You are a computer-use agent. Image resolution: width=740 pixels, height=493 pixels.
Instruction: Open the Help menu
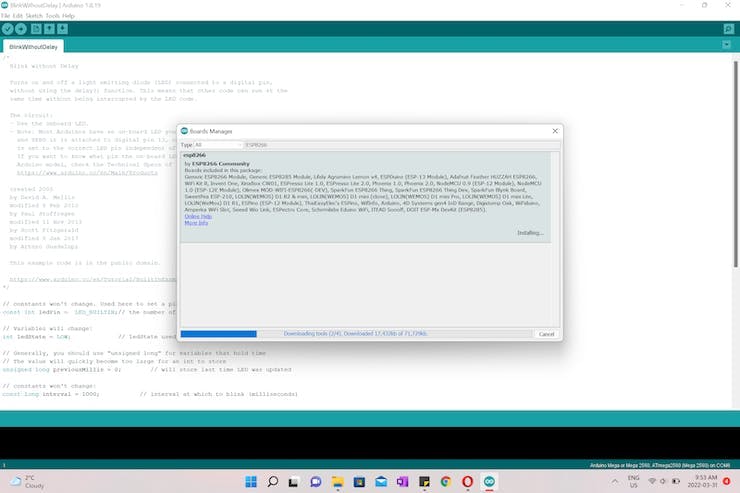point(68,16)
